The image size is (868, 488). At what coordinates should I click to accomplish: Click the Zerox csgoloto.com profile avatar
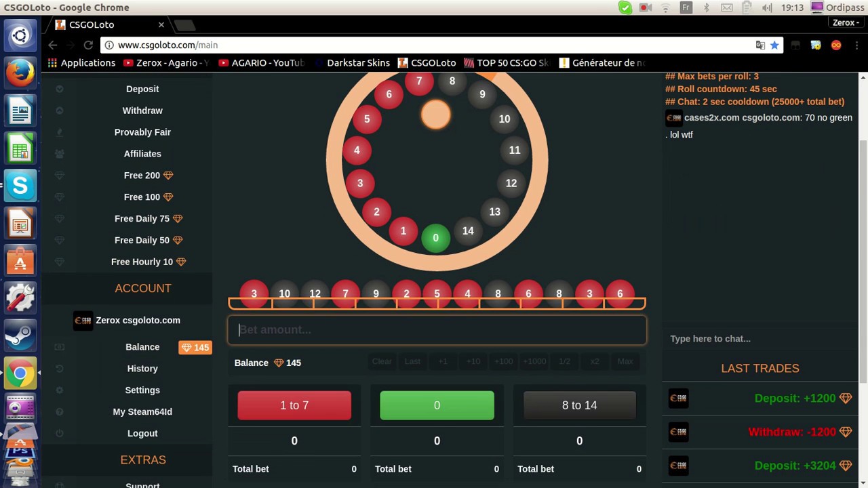pos(83,321)
